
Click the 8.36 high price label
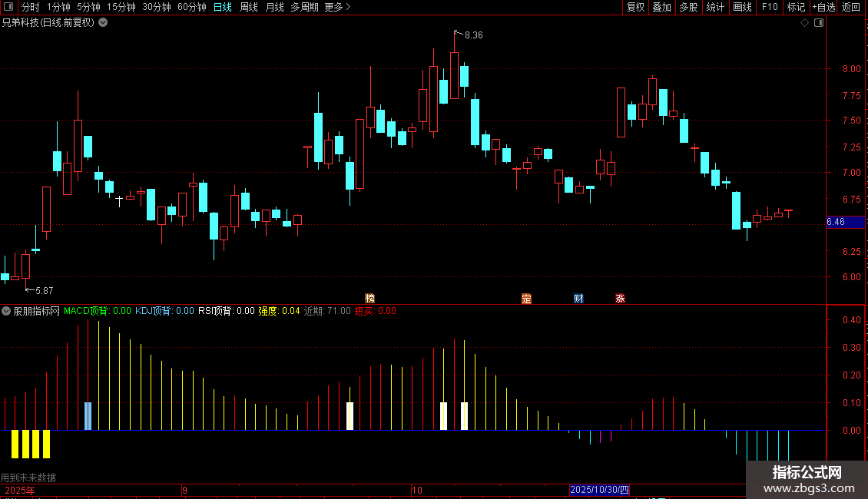point(474,35)
